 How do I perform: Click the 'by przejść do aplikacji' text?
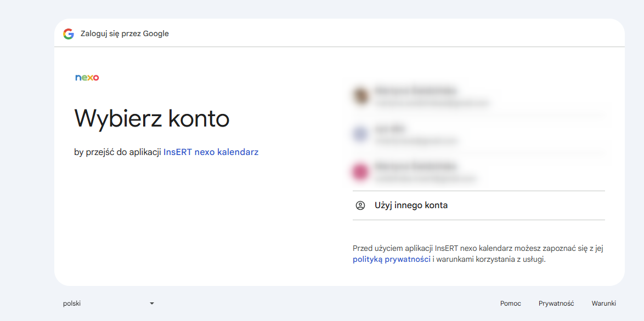point(118,152)
